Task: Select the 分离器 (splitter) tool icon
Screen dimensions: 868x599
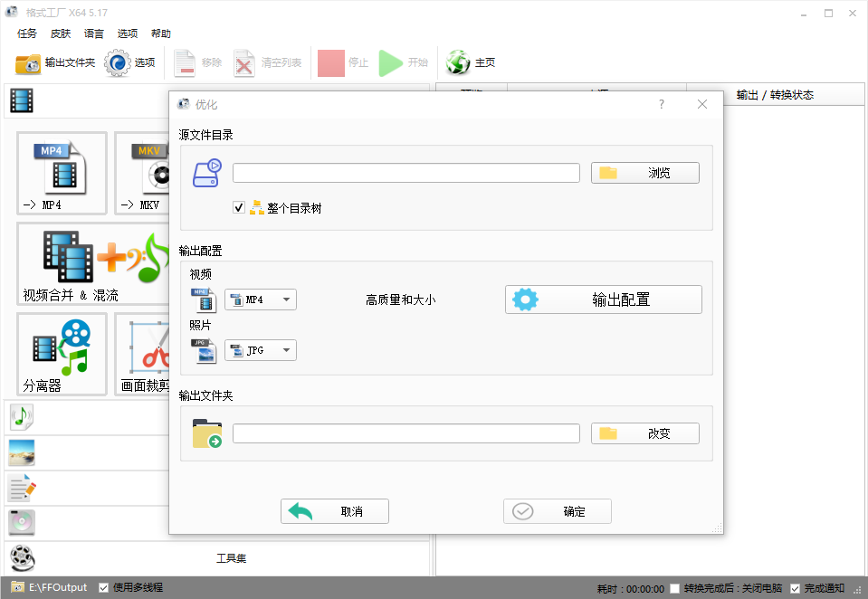Action: point(61,348)
